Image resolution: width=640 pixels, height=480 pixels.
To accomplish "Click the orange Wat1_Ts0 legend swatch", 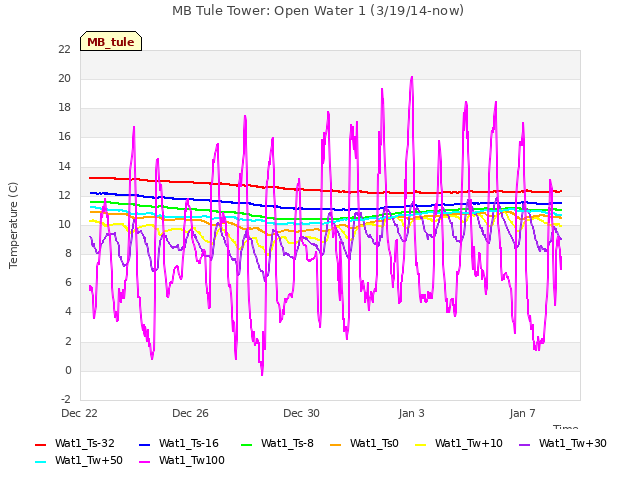I will coord(336,444).
